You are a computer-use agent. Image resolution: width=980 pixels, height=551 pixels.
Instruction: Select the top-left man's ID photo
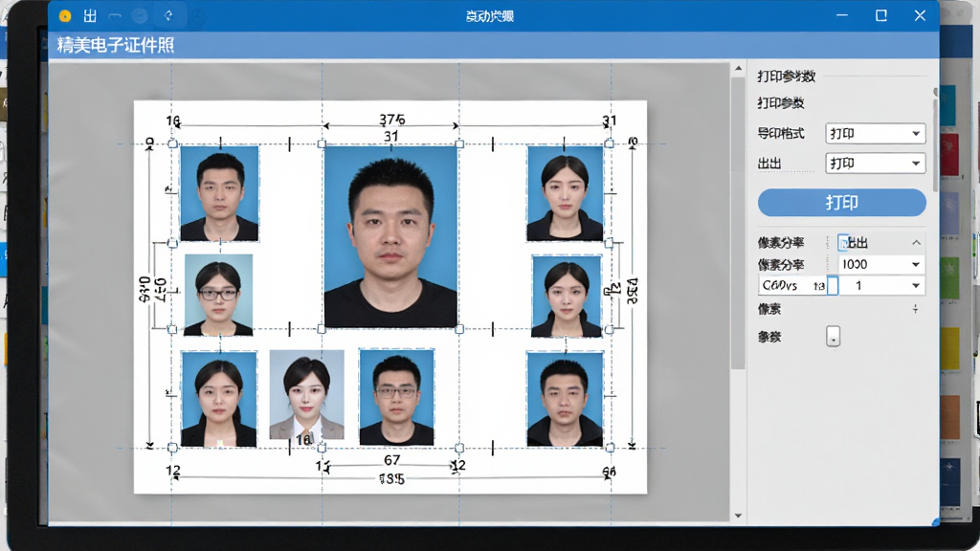pyautogui.click(x=219, y=193)
